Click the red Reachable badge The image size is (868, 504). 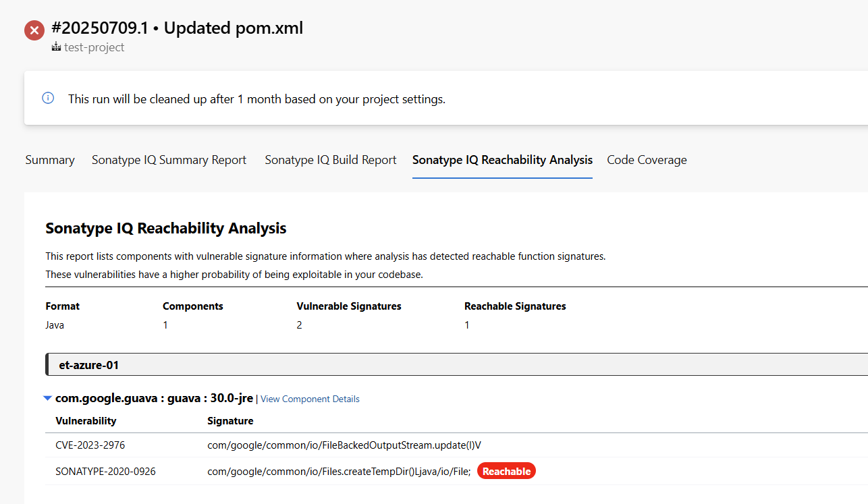(x=506, y=471)
